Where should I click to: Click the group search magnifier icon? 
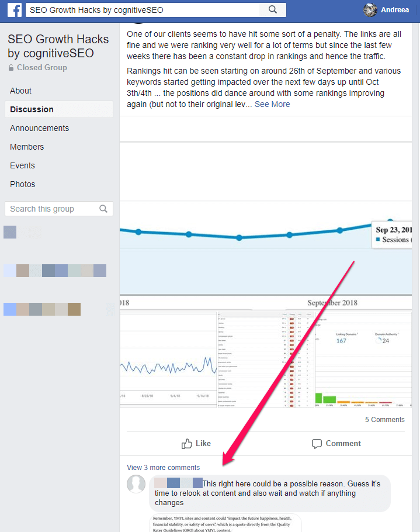[103, 209]
